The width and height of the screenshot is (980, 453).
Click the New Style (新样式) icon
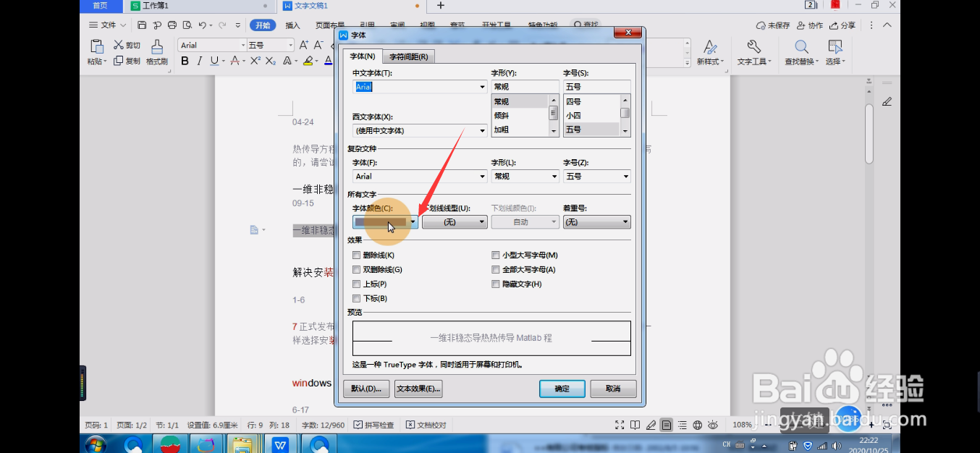710,51
